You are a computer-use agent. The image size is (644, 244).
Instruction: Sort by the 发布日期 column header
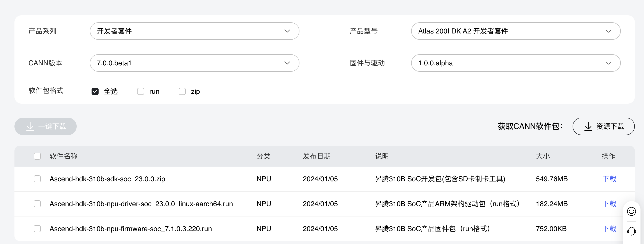317,156
